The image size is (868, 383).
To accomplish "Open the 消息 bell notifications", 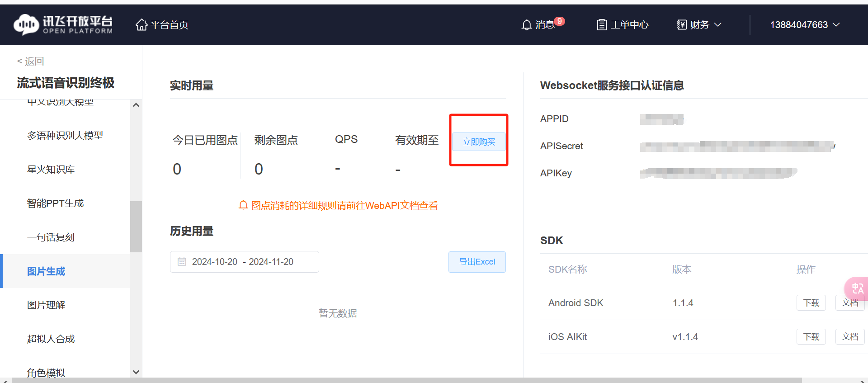I will [527, 25].
